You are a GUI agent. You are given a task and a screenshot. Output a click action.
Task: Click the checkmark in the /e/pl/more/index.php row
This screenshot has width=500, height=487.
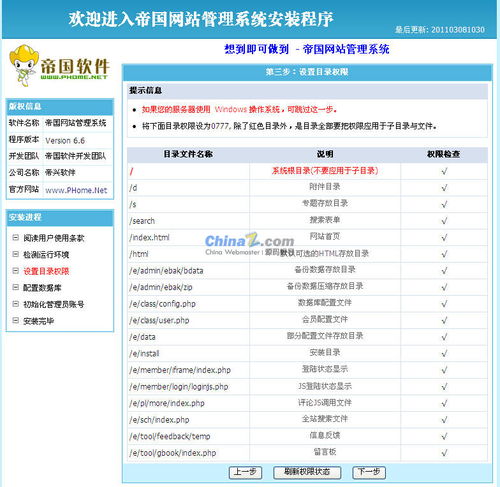tap(444, 403)
